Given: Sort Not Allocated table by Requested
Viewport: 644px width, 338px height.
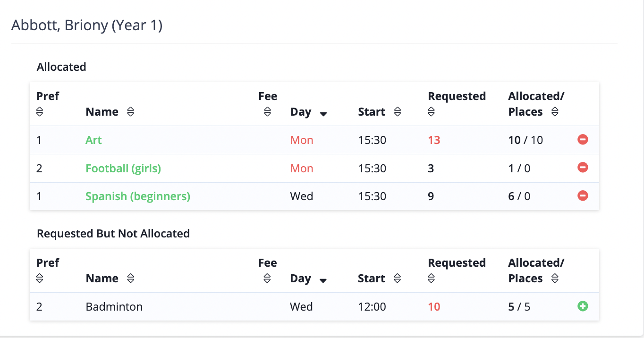Looking at the screenshot, I should click(431, 279).
